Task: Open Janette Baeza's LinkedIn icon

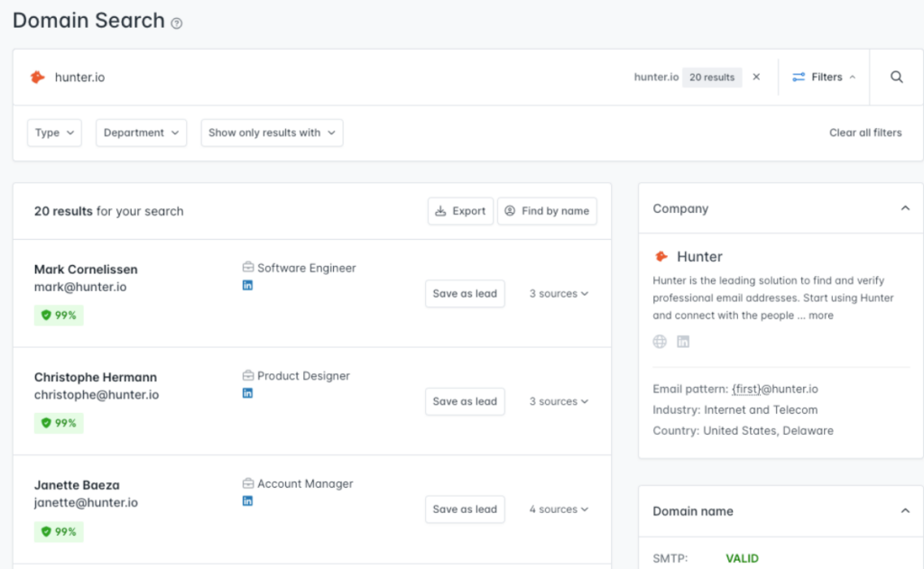Action: pyautogui.click(x=247, y=500)
